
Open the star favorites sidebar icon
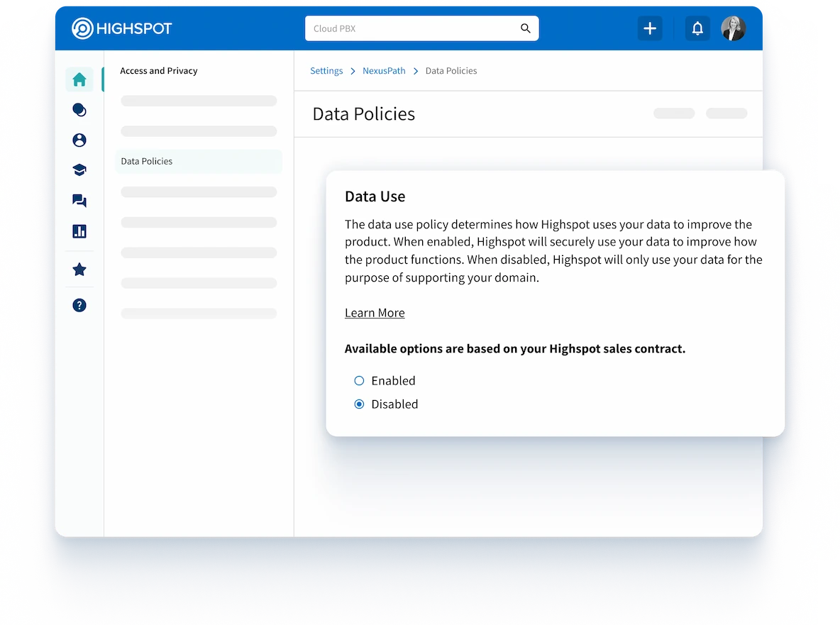click(x=79, y=270)
